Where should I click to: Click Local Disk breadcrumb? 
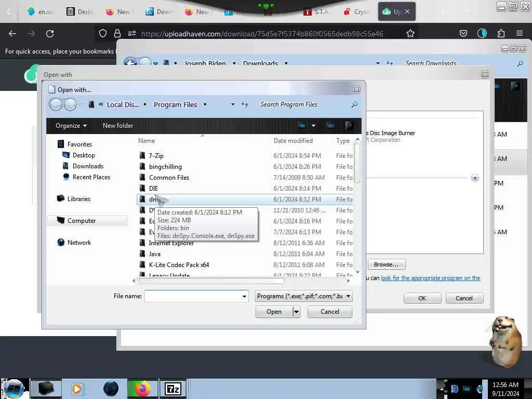tap(123, 104)
